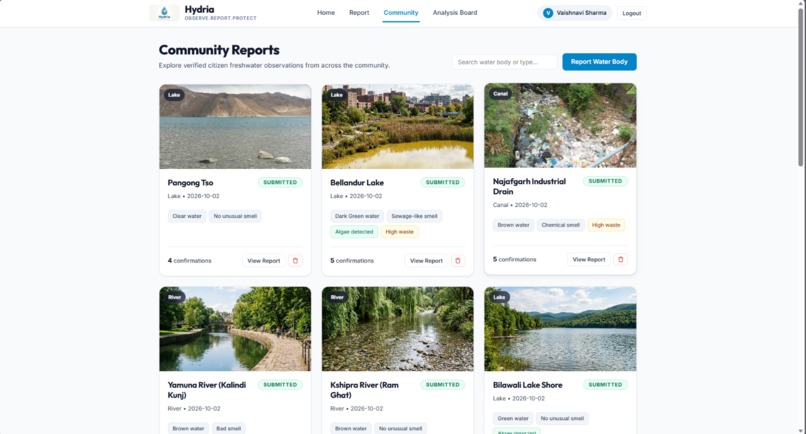
Task: Click SUBMITTED badge on Pangong Tso
Action: [x=280, y=182]
